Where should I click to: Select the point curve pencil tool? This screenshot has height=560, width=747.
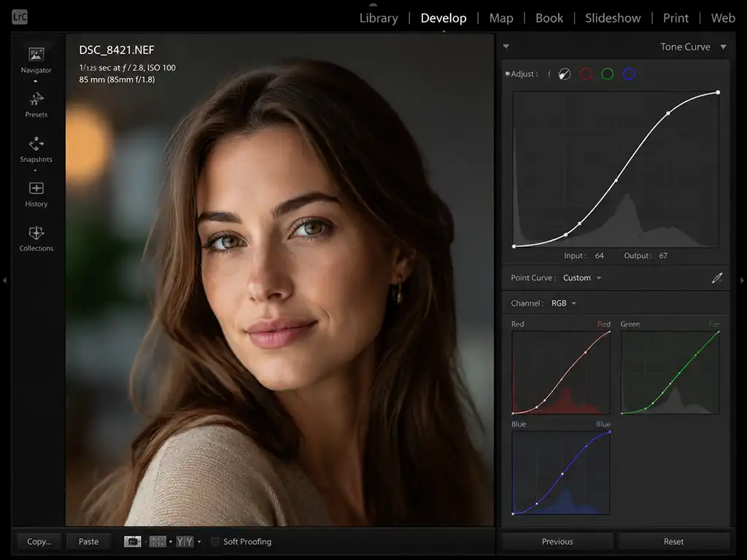coord(717,278)
